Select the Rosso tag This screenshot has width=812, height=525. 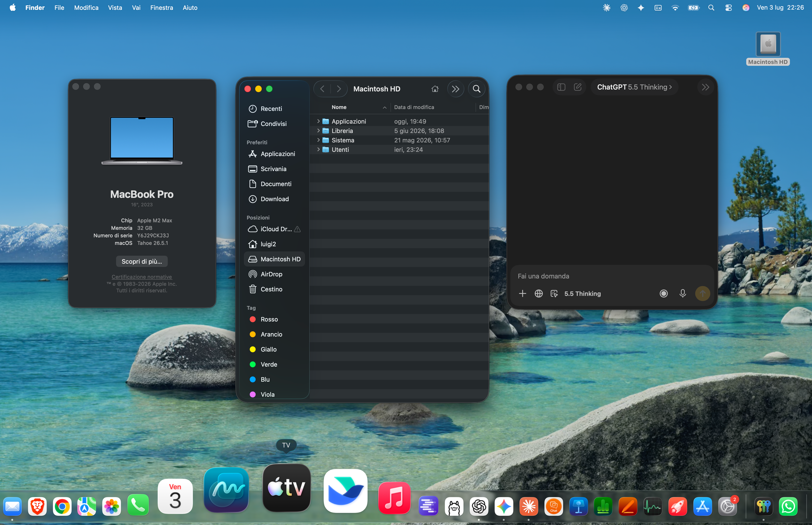(274, 319)
